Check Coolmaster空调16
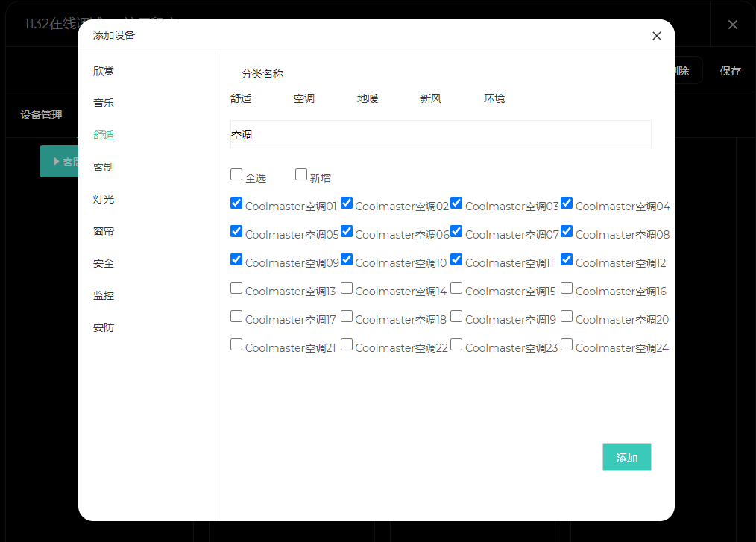 567,288
